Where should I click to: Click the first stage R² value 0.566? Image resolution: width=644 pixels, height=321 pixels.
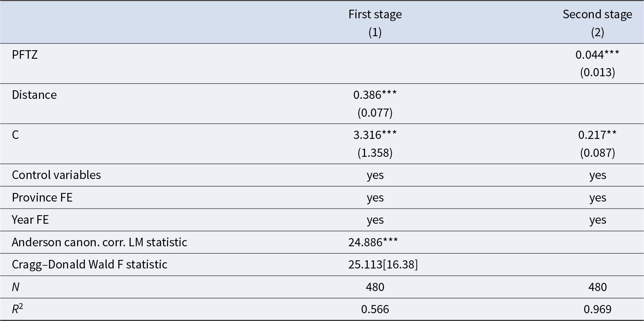[x=375, y=309]
